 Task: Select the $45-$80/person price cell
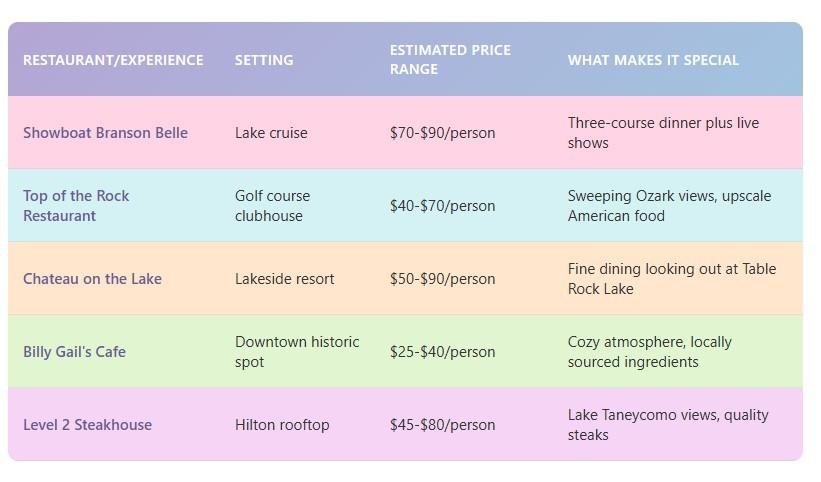click(442, 425)
